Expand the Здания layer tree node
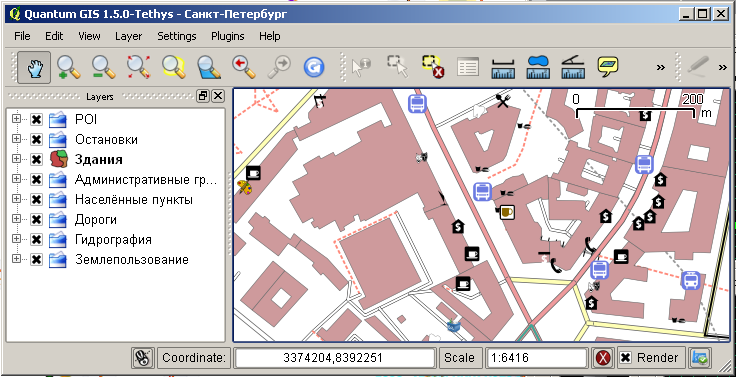 tap(16, 159)
